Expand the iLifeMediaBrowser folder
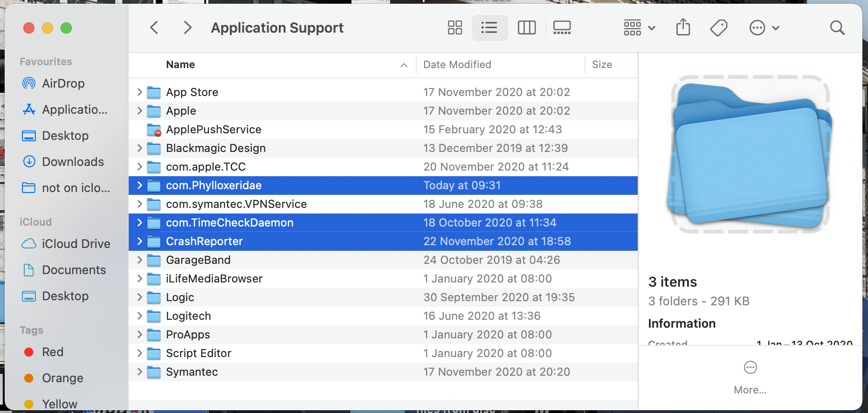The height and width of the screenshot is (413, 868). click(x=139, y=279)
